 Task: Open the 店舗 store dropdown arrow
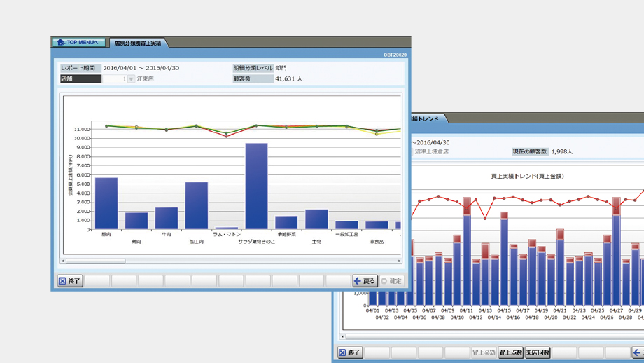(x=131, y=79)
